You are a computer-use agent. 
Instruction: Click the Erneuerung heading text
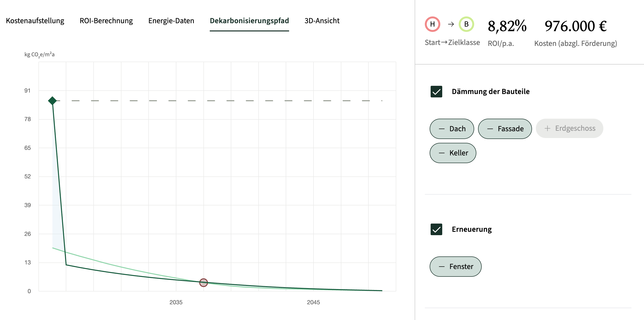[x=472, y=229]
